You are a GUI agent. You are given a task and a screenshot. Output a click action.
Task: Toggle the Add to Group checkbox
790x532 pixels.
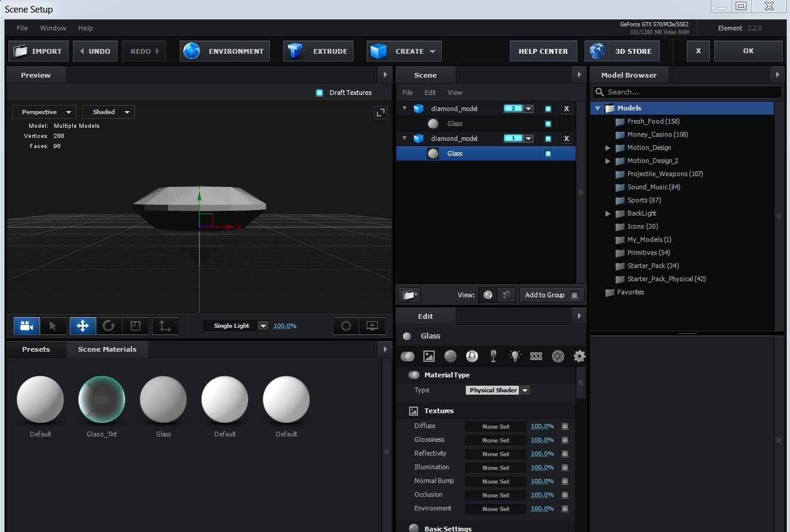pyautogui.click(x=574, y=295)
